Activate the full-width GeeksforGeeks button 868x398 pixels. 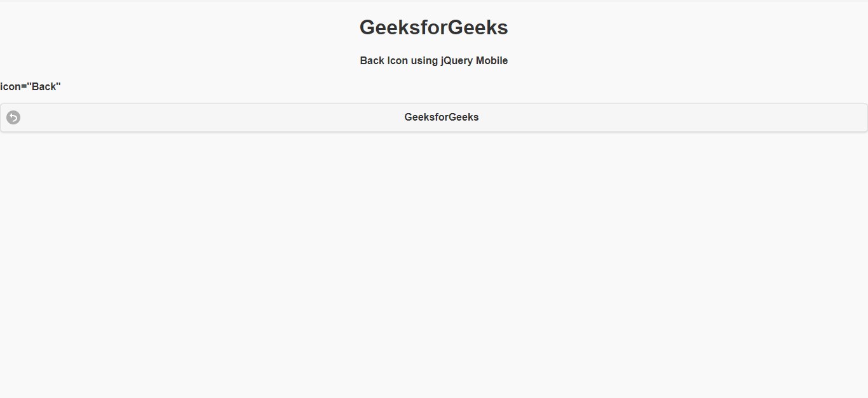tap(434, 117)
